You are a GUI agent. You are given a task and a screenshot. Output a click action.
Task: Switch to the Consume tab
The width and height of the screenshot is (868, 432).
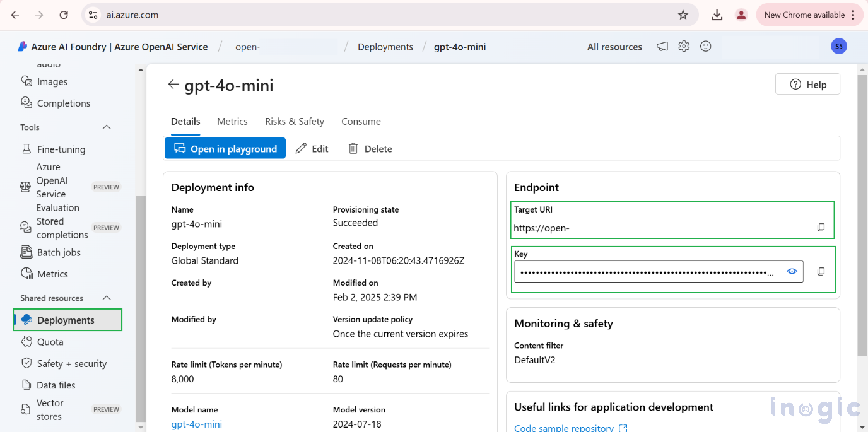361,122
